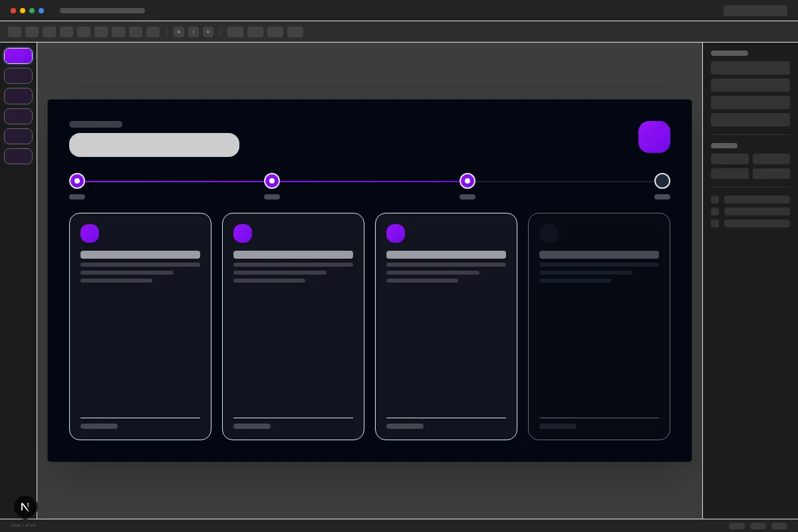Click the purple icon in the second card

243,233
